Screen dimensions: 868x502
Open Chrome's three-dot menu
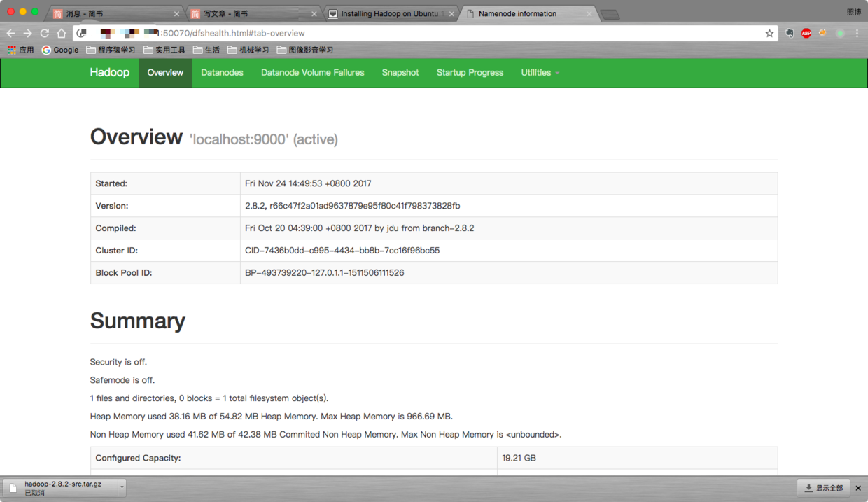[x=857, y=33]
